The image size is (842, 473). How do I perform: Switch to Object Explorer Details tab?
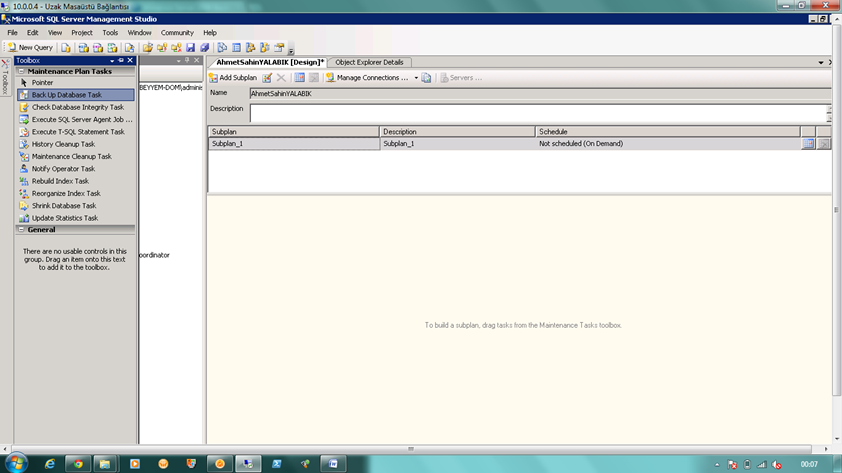(369, 62)
